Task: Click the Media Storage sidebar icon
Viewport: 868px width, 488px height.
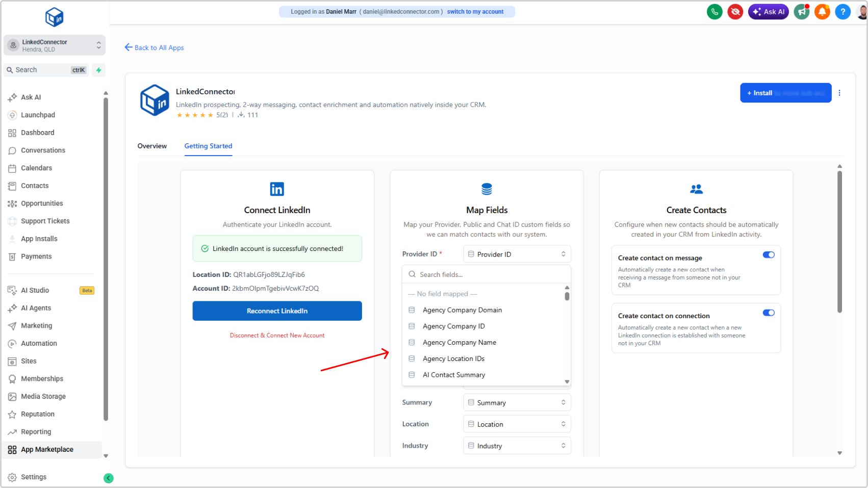Action: [x=12, y=397]
